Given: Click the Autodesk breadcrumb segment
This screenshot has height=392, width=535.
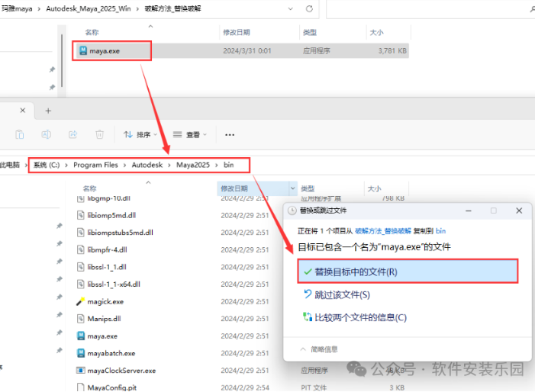Looking at the screenshot, I should click(x=147, y=165).
